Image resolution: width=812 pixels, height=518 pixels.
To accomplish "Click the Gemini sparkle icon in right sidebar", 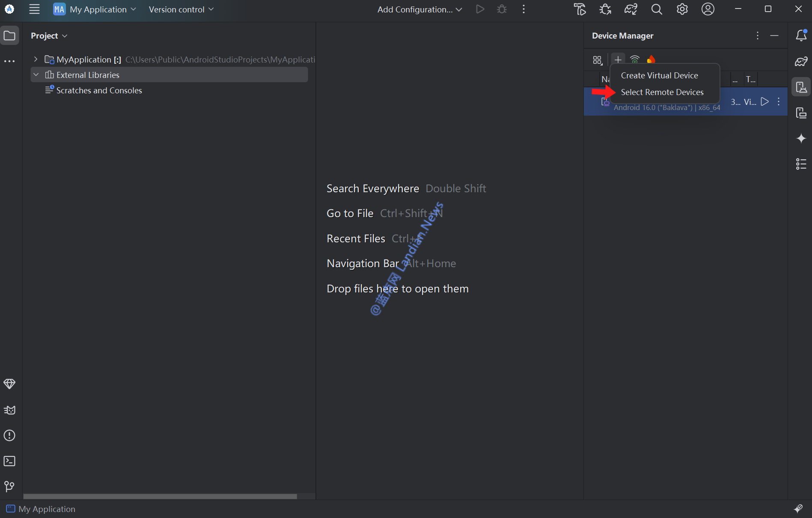I will coord(801,138).
